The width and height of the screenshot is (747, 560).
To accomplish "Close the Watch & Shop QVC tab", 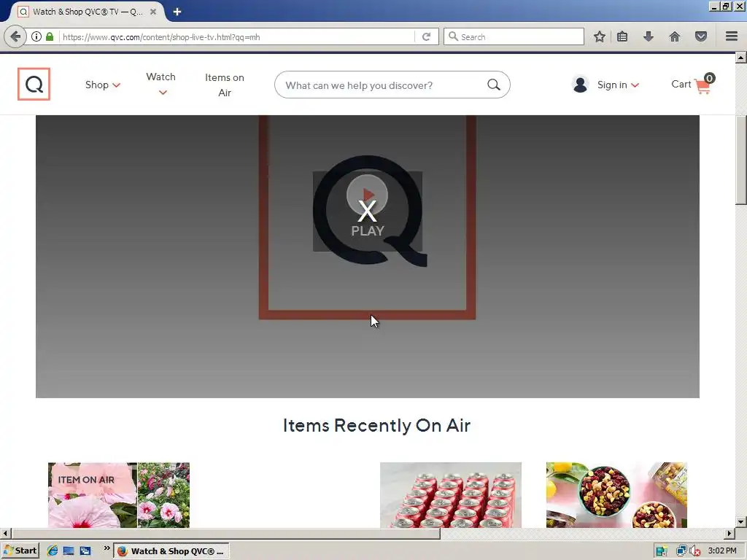I will 153,12.
